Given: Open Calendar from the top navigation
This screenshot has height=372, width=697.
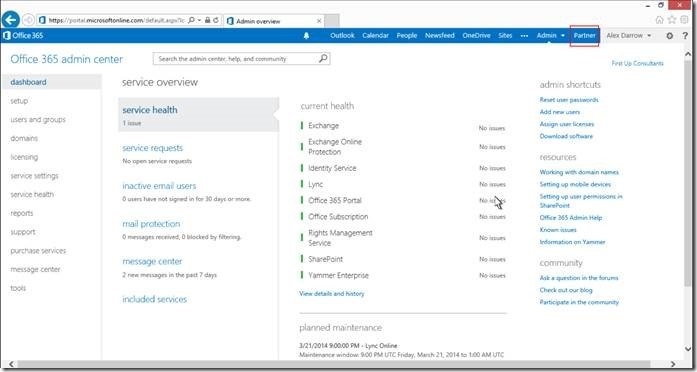Looking at the screenshot, I should [x=376, y=36].
